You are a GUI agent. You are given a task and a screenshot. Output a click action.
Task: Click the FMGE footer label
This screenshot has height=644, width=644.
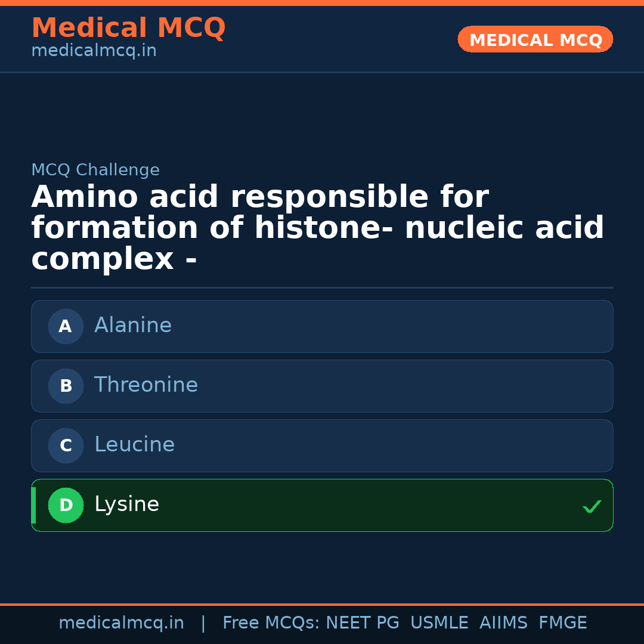coord(562,623)
